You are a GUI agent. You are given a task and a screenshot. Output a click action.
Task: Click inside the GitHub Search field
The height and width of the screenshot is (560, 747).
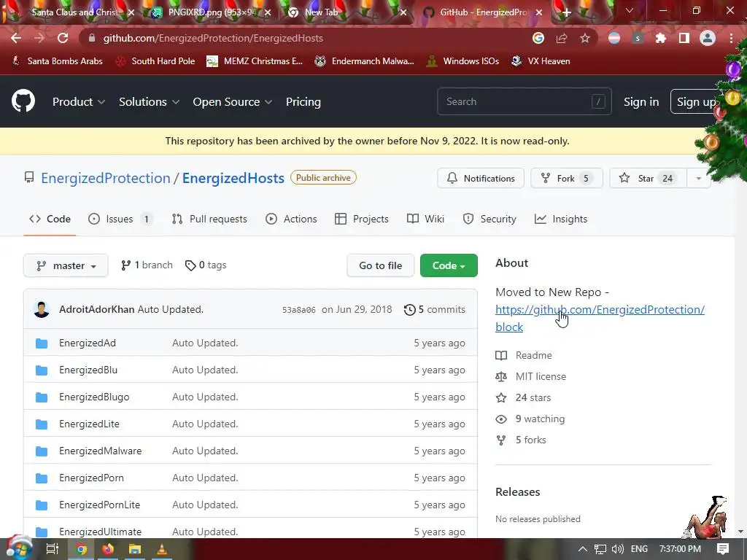[x=524, y=101]
